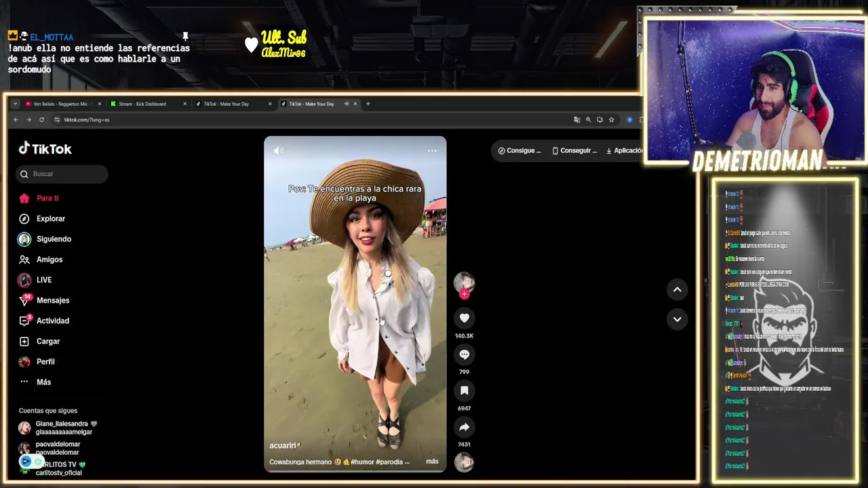The image size is (868, 488).
Task: Click the tiktok.com address bar
Action: point(312,119)
